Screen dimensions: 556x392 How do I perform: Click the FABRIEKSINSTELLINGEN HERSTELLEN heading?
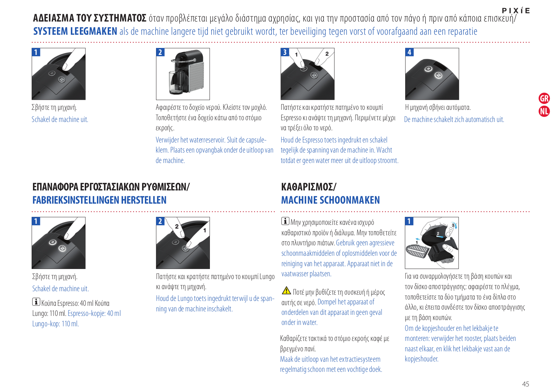click(x=99, y=200)
